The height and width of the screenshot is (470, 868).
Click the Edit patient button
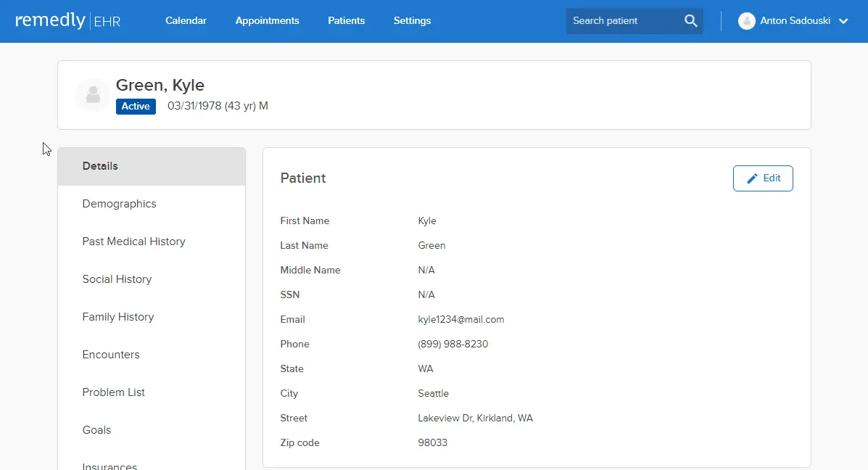point(763,178)
